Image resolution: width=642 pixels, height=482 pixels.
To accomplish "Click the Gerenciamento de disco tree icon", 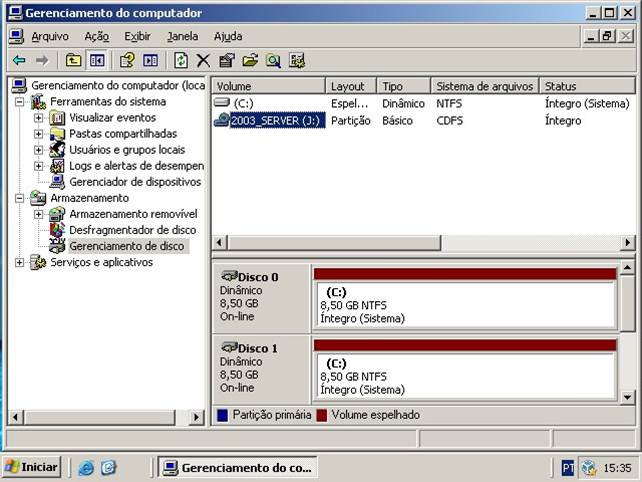I will [57, 246].
